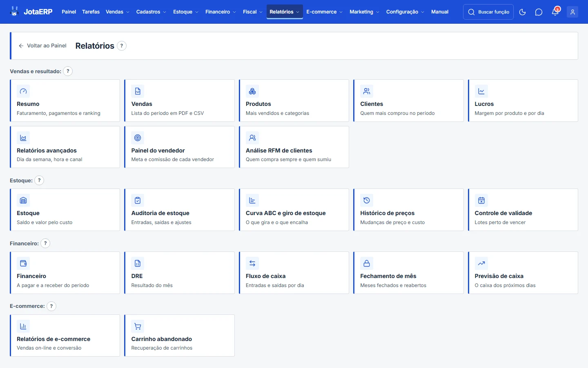Screen dimensions: 588x368
Task: Open Relatórios avançados card
Action: coord(65,147)
